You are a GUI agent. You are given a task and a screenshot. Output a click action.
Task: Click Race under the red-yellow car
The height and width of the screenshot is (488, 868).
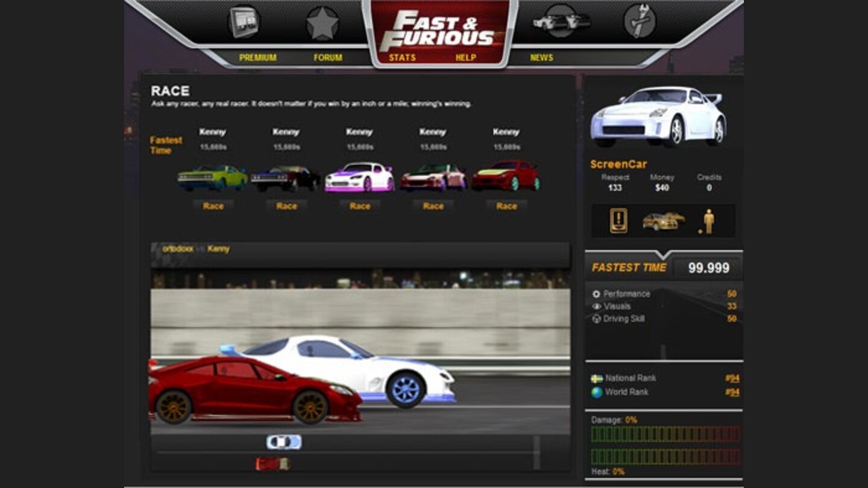506,206
